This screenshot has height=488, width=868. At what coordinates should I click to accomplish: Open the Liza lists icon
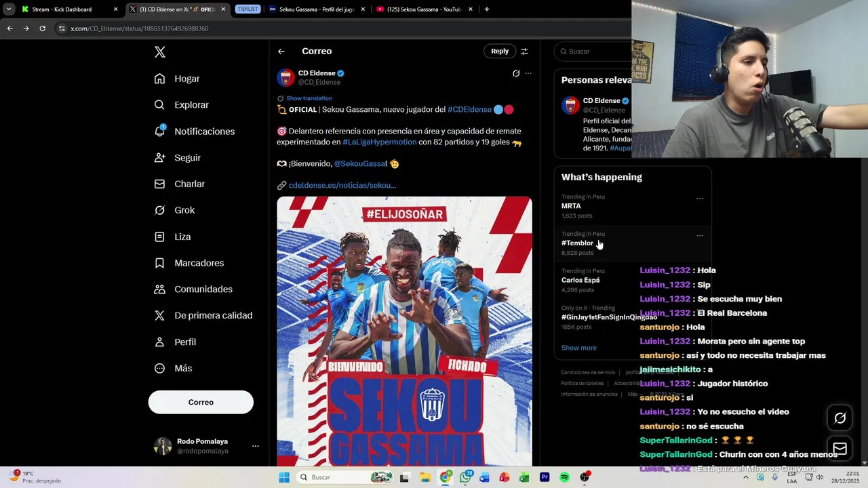[159, 237]
